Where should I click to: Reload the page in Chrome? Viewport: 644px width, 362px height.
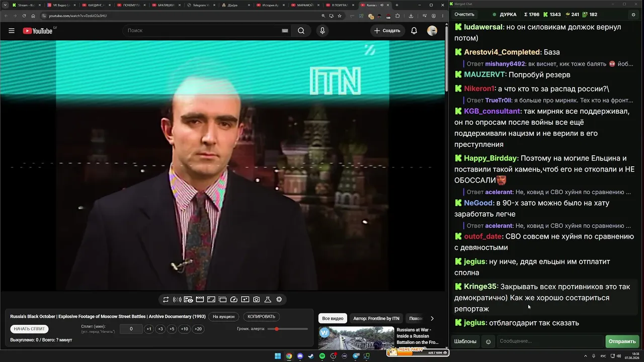click(x=24, y=16)
